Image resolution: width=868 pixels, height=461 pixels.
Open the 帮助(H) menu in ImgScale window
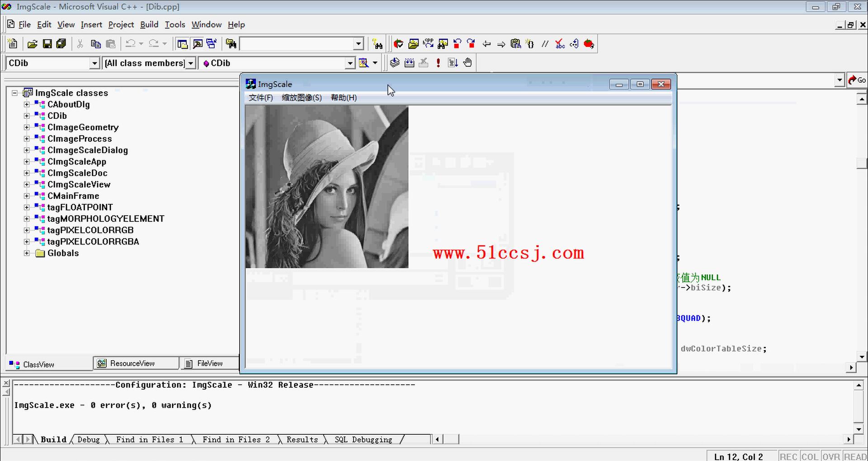pos(344,98)
